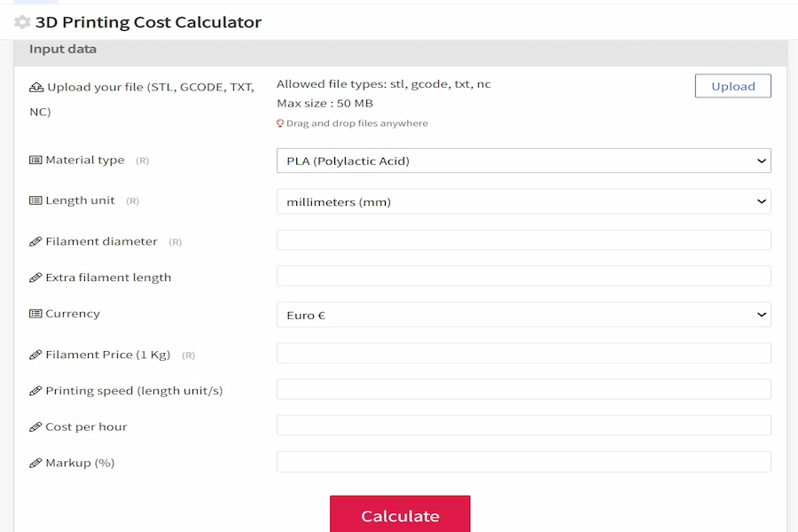Click the pencil icon beside Extra filament length

(x=35, y=278)
